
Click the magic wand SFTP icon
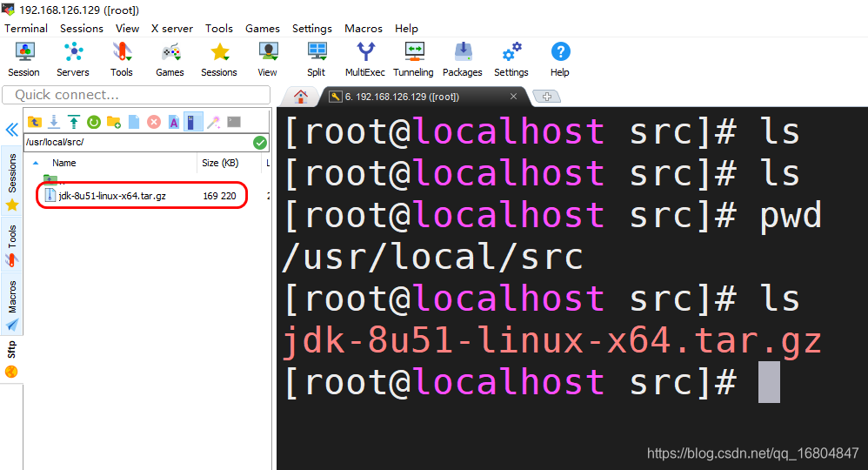[x=214, y=122]
